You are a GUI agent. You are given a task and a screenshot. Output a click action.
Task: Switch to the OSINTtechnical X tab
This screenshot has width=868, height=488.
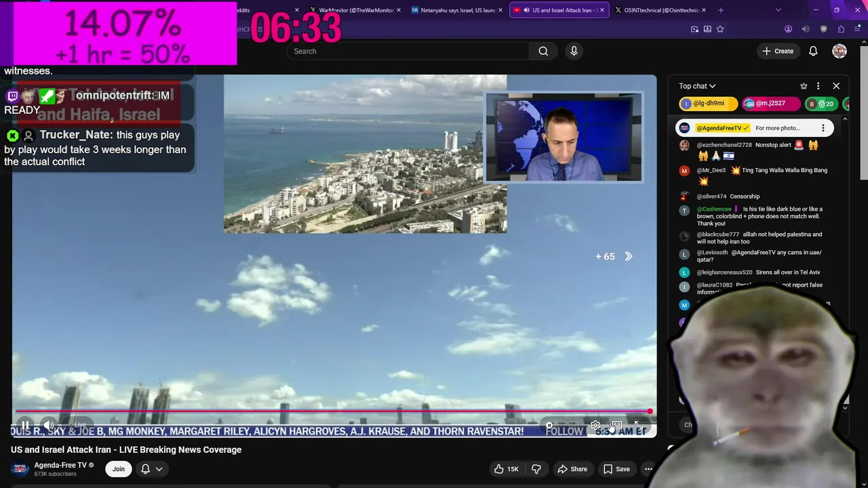point(660,10)
